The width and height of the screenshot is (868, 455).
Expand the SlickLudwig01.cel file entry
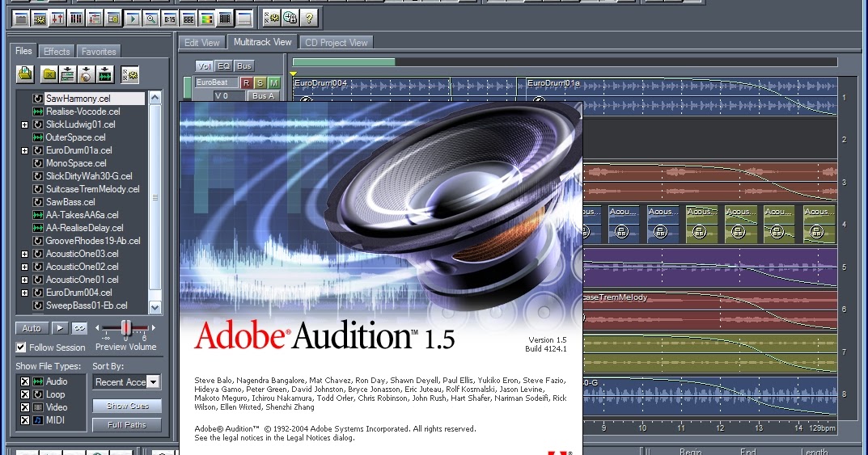point(24,125)
